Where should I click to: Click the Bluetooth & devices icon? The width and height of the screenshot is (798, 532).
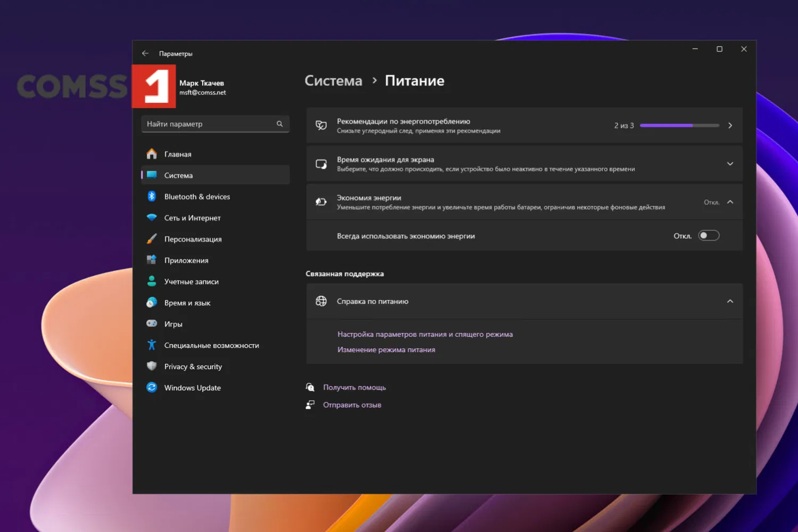[152, 196]
